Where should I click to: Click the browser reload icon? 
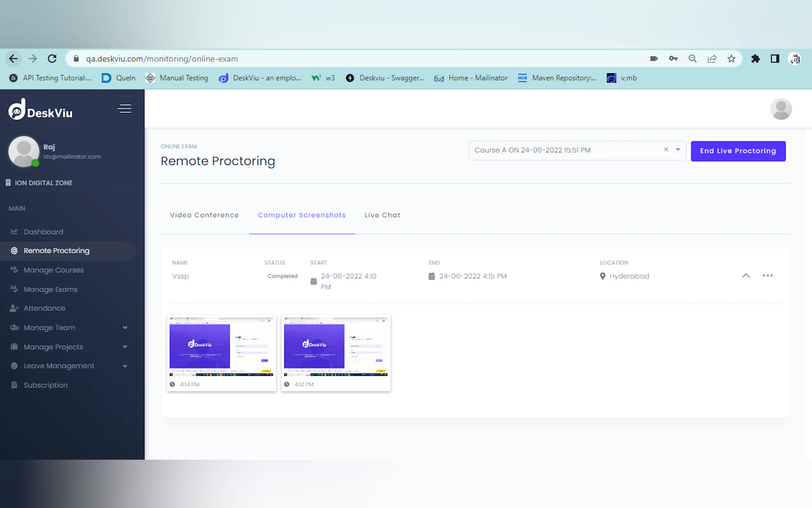(x=52, y=59)
